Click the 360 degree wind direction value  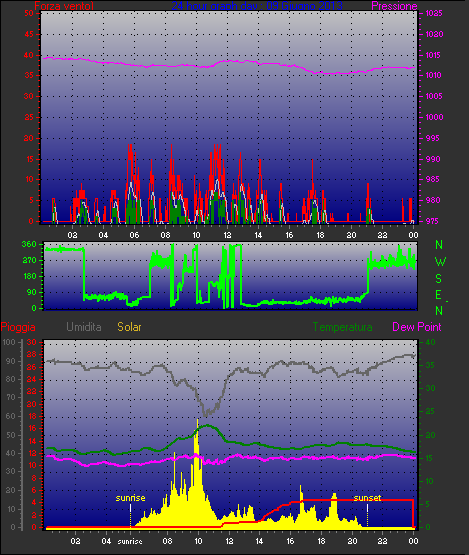(x=29, y=244)
